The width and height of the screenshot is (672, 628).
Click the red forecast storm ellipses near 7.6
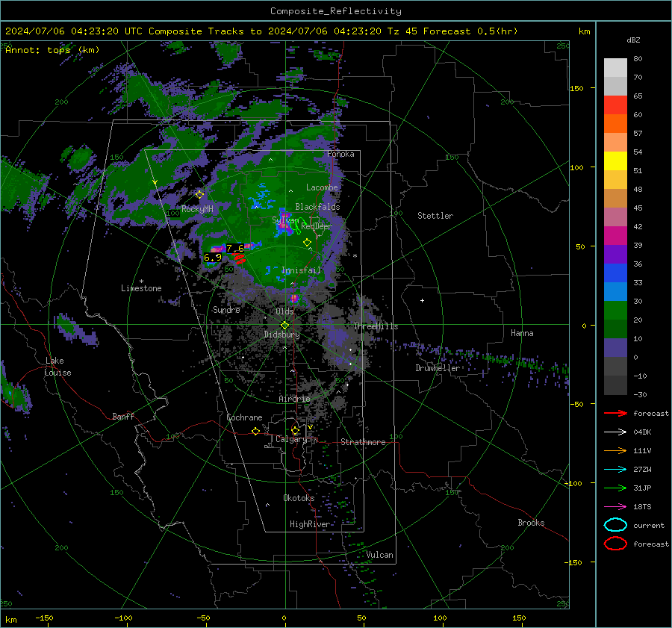[x=239, y=258]
